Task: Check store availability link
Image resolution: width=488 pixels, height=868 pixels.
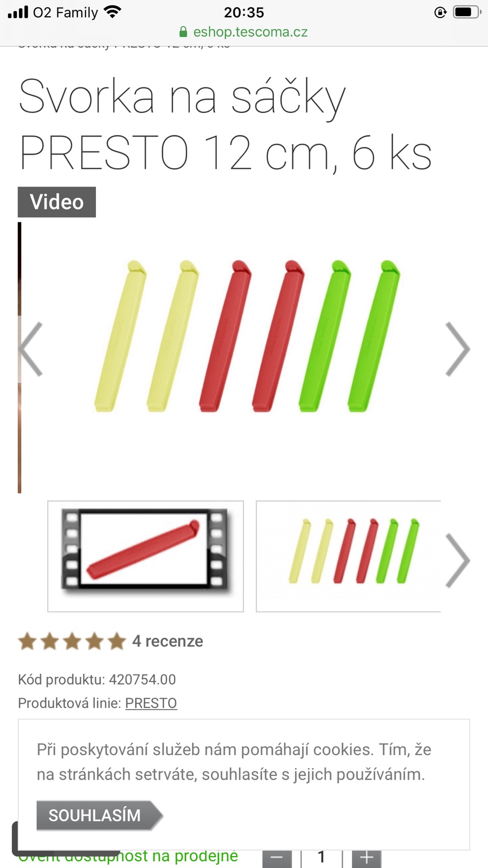Action: [x=128, y=857]
